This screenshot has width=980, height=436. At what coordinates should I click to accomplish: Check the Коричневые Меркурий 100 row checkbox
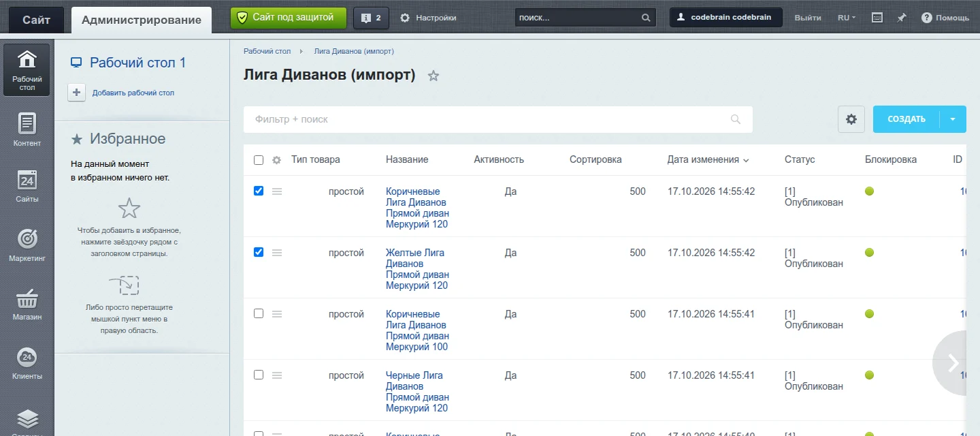pyautogui.click(x=259, y=313)
